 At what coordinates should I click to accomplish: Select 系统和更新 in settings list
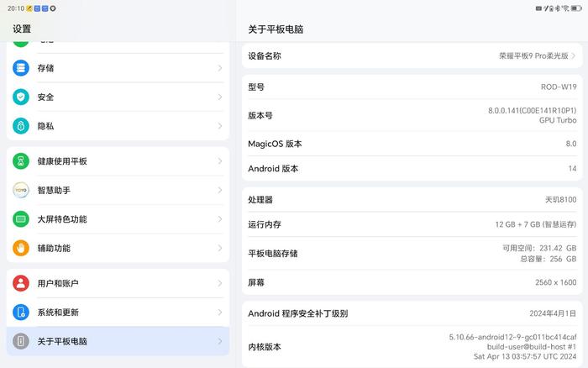[118, 312]
